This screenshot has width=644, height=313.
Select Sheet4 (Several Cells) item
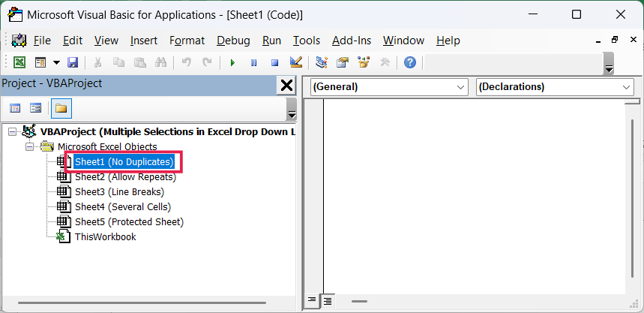(123, 207)
